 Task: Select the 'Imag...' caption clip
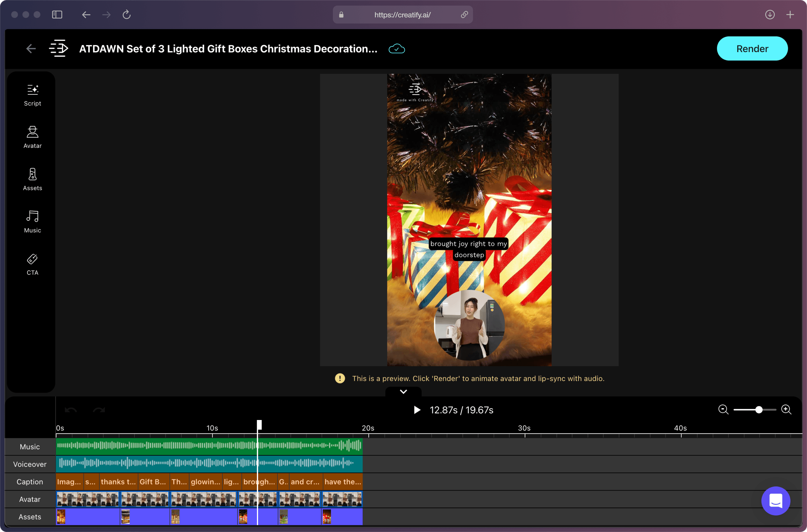click(69, 482)
